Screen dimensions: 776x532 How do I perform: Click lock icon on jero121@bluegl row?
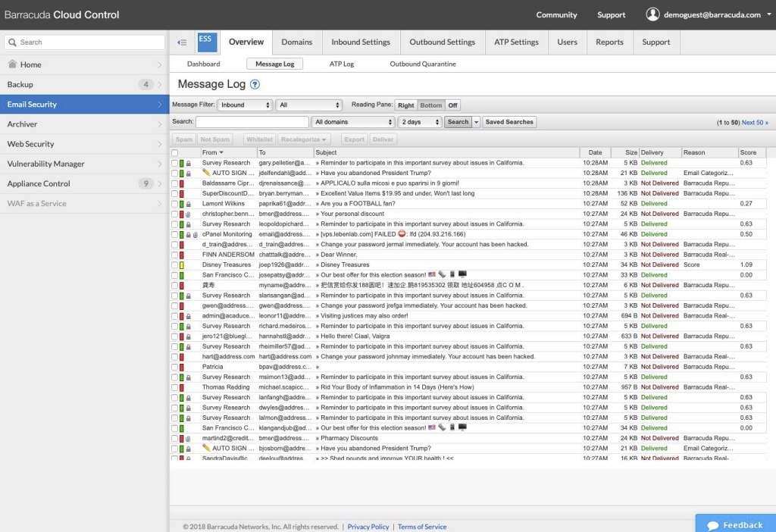click(x=188, y=336)
